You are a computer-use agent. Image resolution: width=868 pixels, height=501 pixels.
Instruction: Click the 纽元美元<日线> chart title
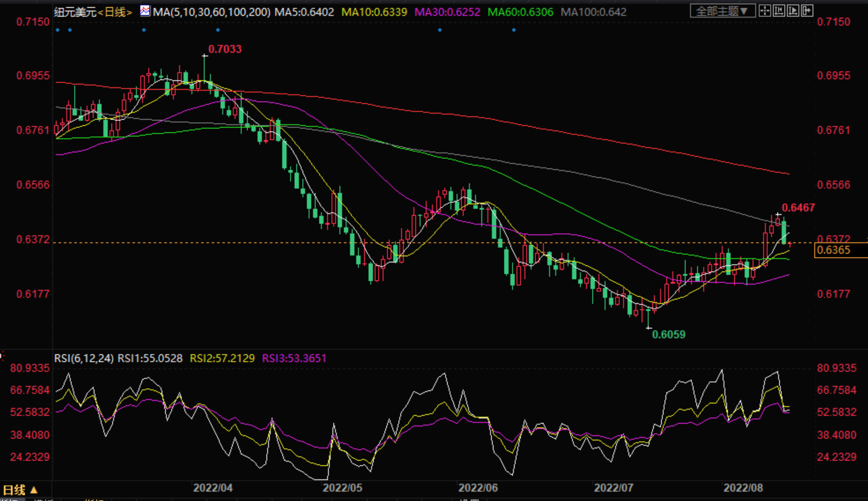pyautogui.click(x=93, y=12)
